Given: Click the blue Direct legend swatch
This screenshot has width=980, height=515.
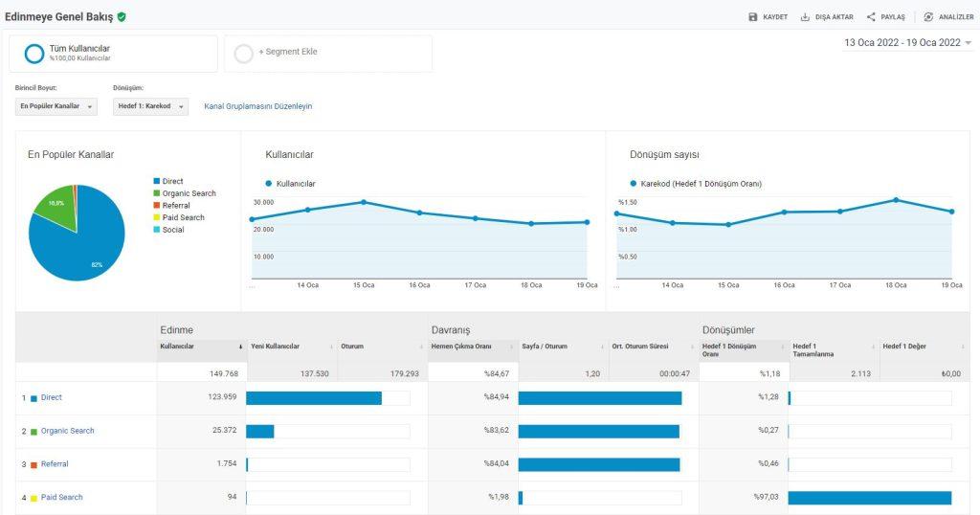Looking at the screenshot, I should [x=157, y=181].
